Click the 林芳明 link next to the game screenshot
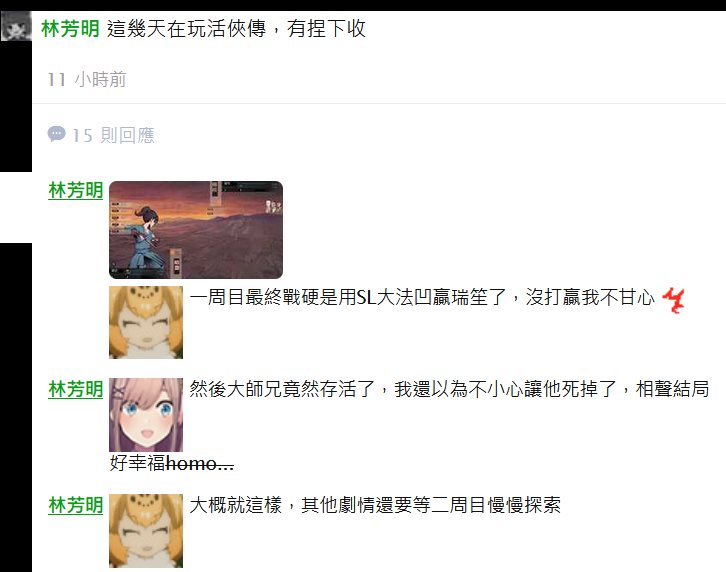This screenshot has height=572, width=726. [75, 190]
